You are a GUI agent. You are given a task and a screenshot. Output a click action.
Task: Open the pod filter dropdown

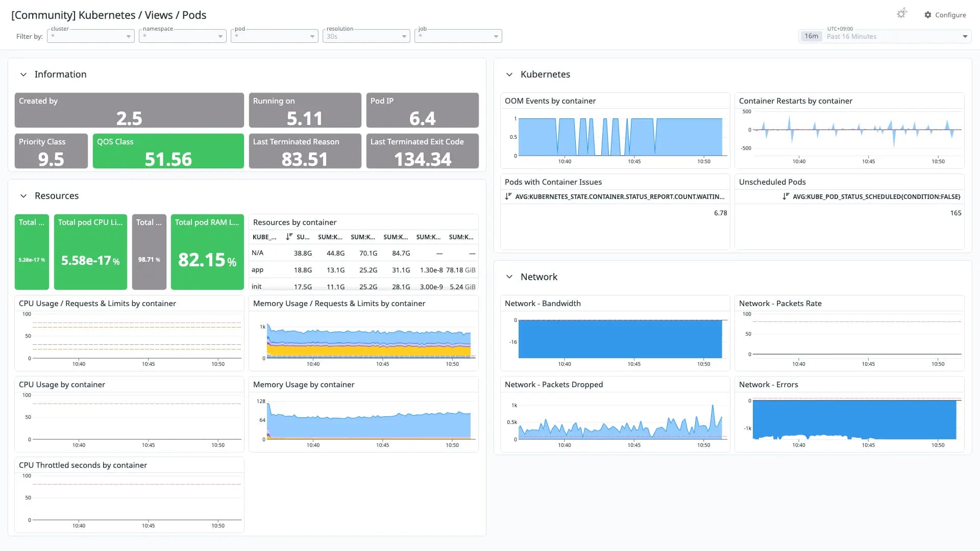coord(275,36)
